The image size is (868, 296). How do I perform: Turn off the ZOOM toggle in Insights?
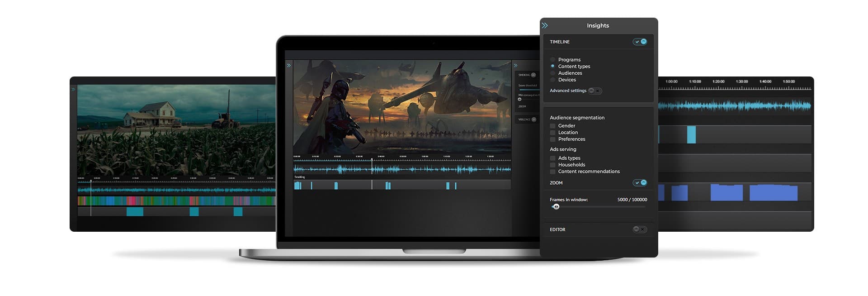pos(640,183)
